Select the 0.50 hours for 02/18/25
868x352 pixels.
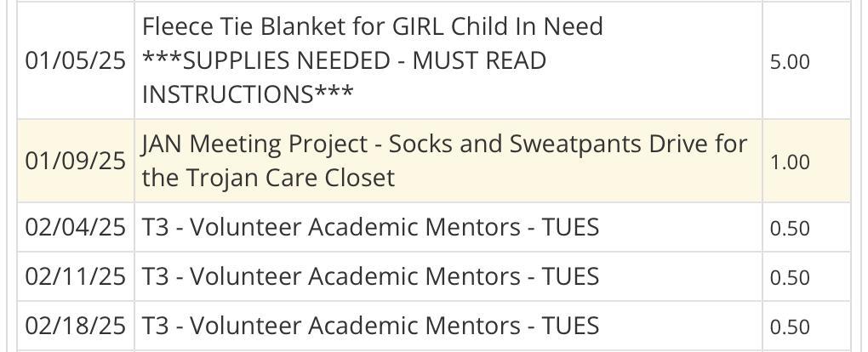[789, 327]
